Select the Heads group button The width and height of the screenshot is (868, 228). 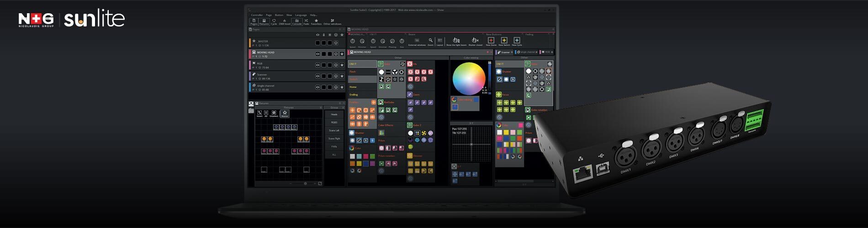(334, 114)
